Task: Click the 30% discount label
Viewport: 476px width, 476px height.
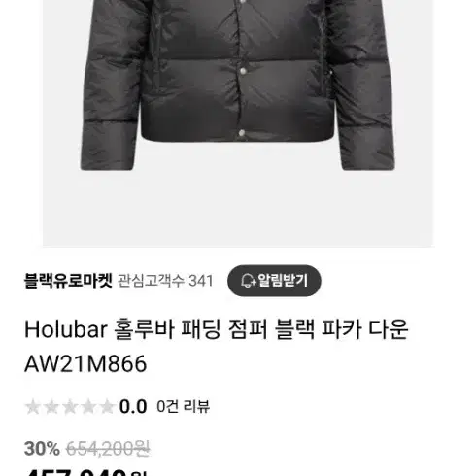Action: (42, 449)
